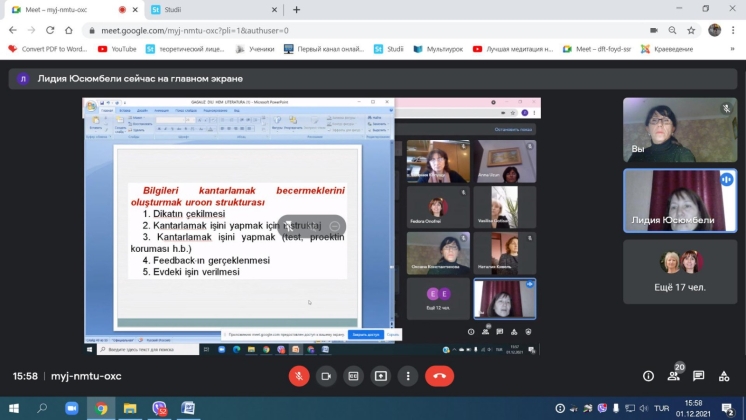Viewport: 746px width, 420px height.
Task: Click the Present now screen-share icon
Action: pyautogui.click(x=381, y=376)
